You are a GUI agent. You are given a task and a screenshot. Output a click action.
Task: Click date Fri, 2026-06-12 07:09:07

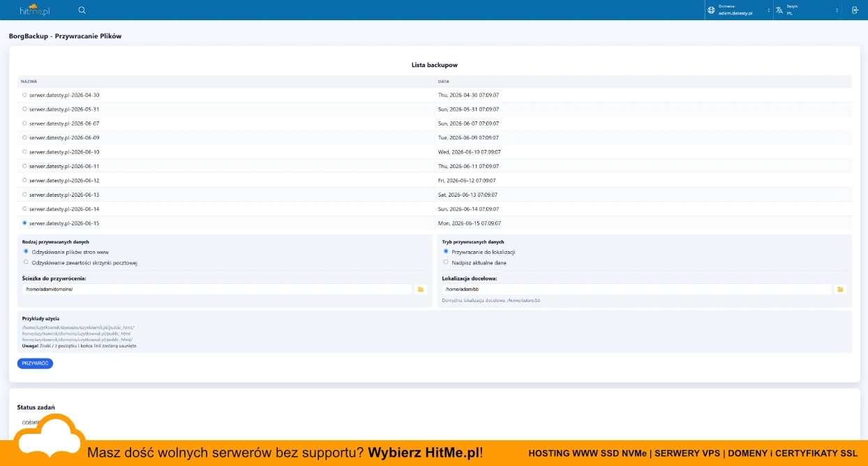[x=467, y=180]
